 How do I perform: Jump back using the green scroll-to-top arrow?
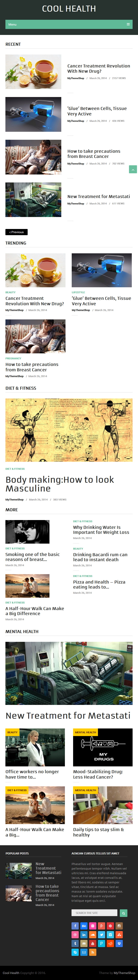(x=133, y=169)
